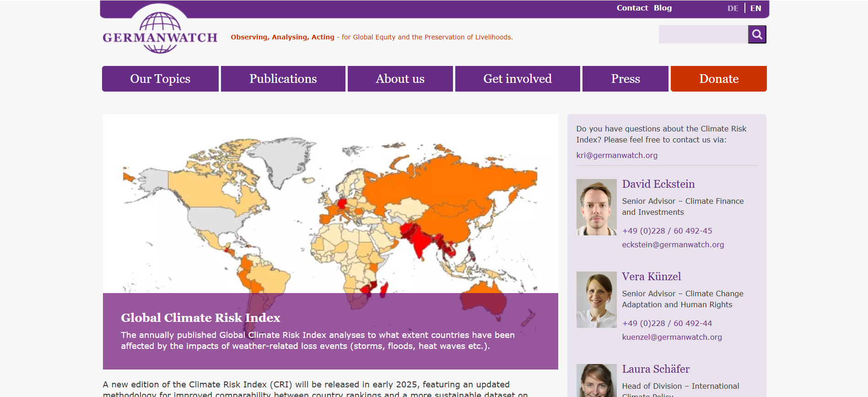The height and width of the screenshot is (397, 868).
Task: Email kuenzel@germanwatch.org
Action: pos(672,337)
